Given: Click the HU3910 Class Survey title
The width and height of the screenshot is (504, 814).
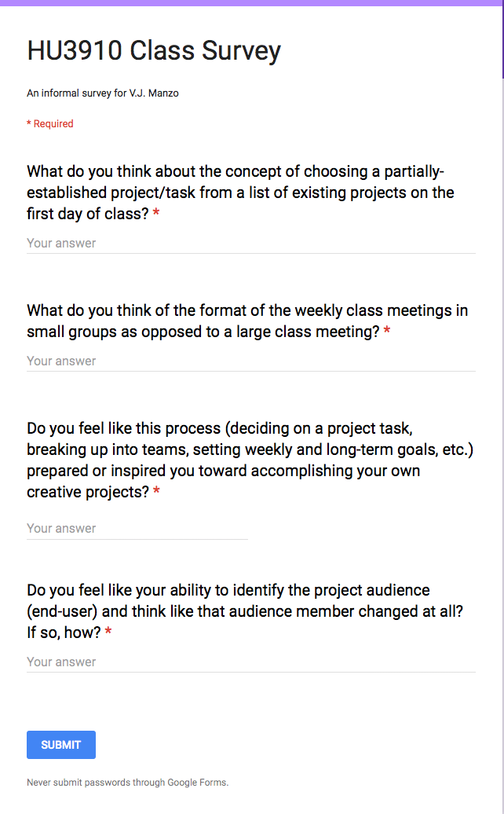Looking at the screenshot, I should [x=154, y=51].
